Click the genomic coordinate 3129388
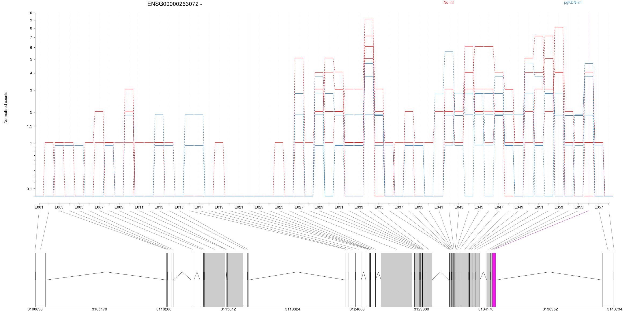Image resolution: width=644 pixels, height=322 pixels. pos(422,309)
